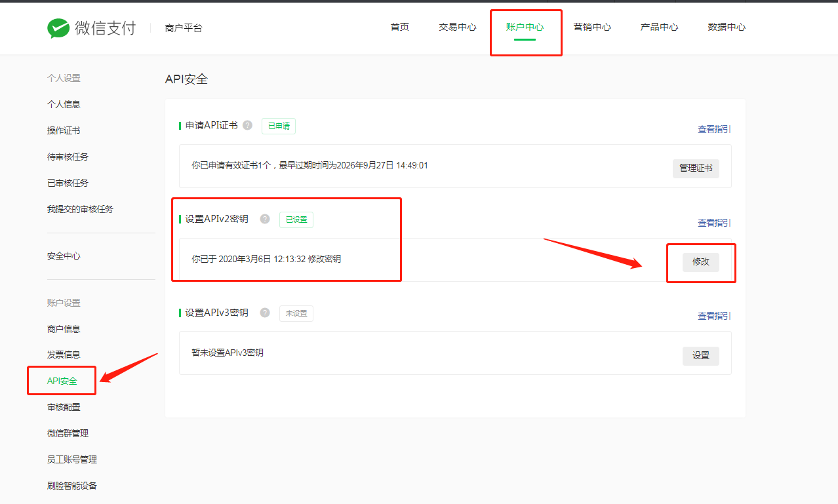The image size is (838, 504).
Task: Click 个人设置 sidebar group label
Action: [x=64, y=78]
